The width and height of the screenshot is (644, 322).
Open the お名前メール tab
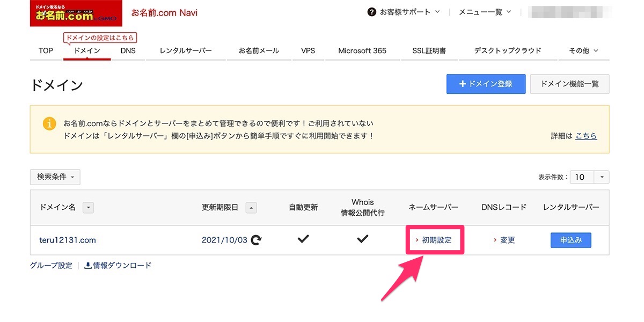click(x=259, y=51)
